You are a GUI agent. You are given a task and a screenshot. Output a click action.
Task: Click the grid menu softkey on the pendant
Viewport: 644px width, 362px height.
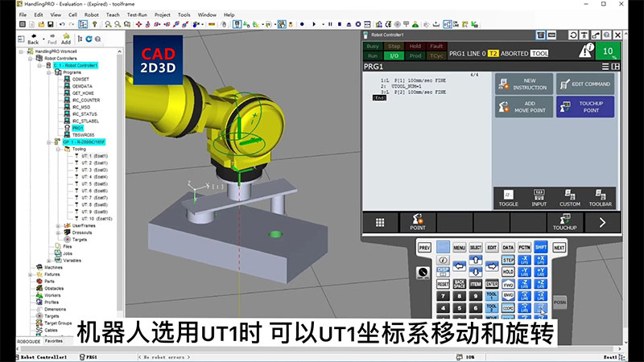(x=380, y=222)
